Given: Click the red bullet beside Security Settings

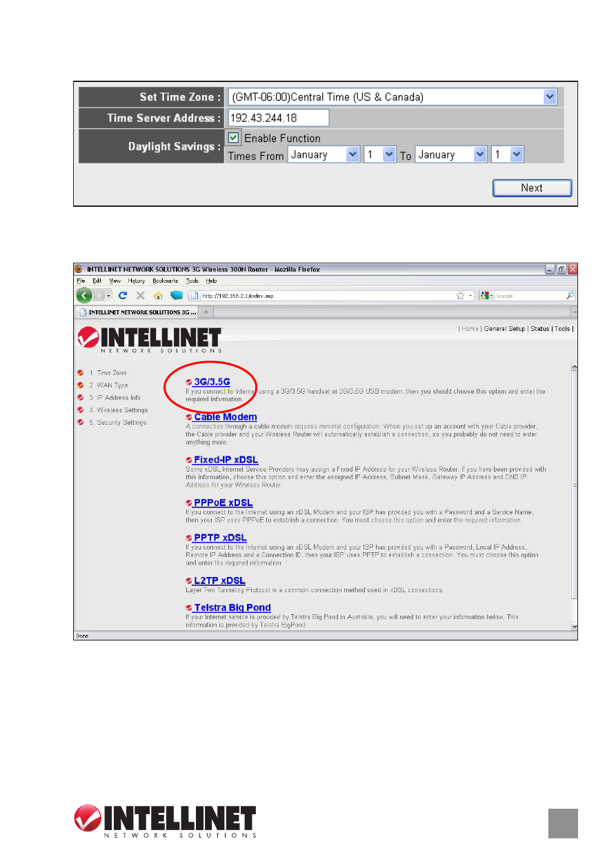Looking at the screenshot, I should click(81, 423).
